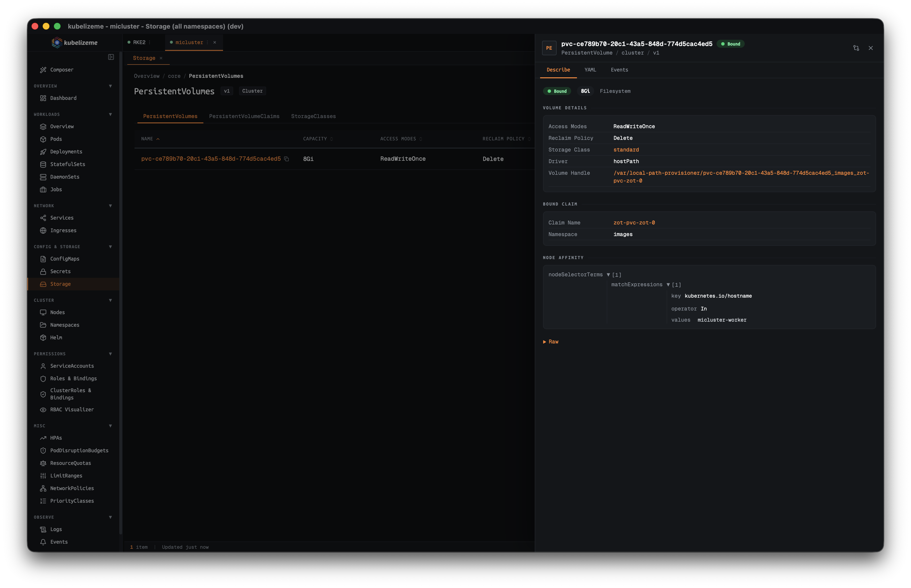Click the Dashboard grid icon
The height and width of the screenshot is (588, 911).
43,98
